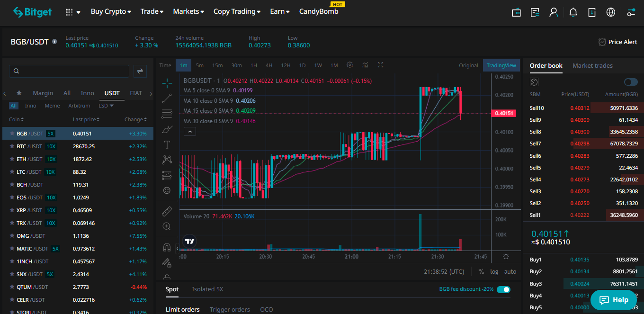
Task: Open the apps grid menu
Action: point(69,12)
